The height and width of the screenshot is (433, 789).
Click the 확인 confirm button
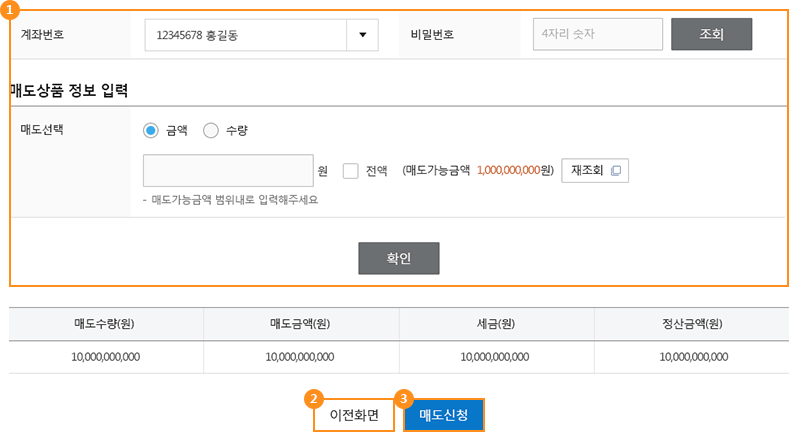[x=399, y=258]
